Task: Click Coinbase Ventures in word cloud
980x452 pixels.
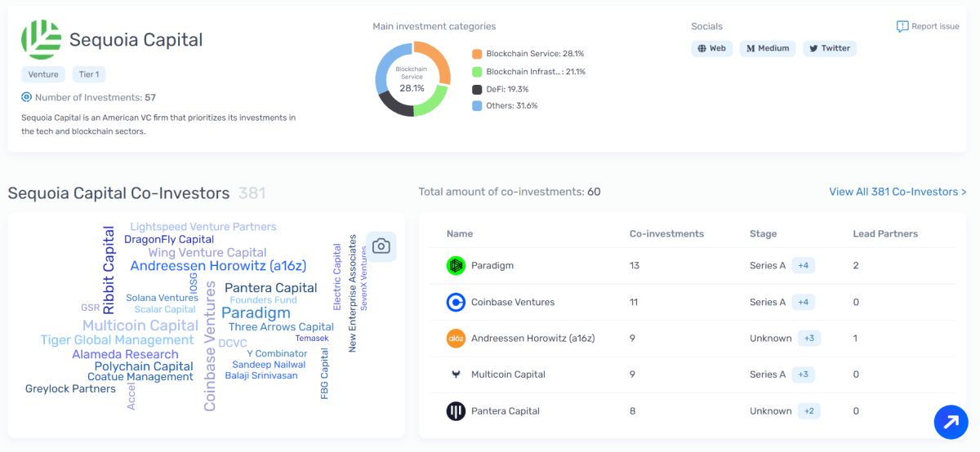Action: coord(210,346)
